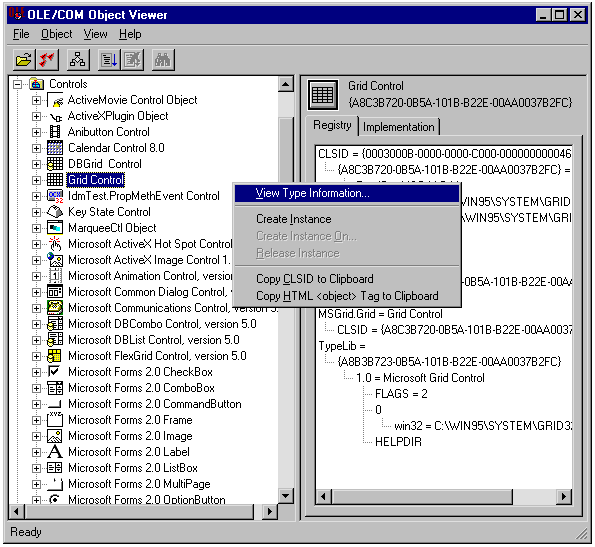Click the Key State Control icon
Viewport: 595px width, 547px height.
coord(55,212)
